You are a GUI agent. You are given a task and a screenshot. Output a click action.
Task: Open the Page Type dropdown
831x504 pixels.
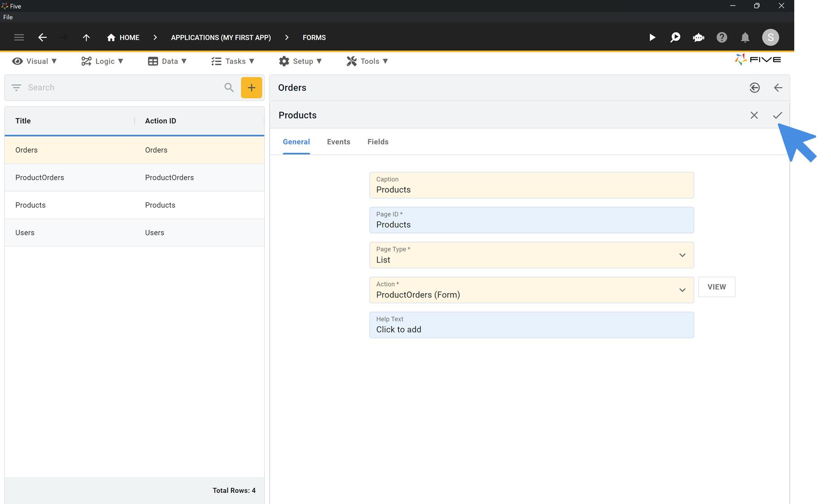[682, 255]
